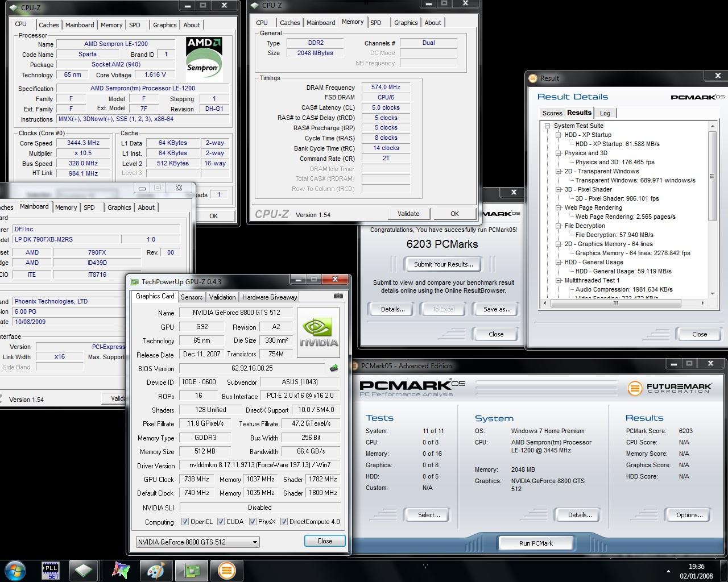Select Audio Compression result row
This screenshot has width=728, height=582.
624,290
